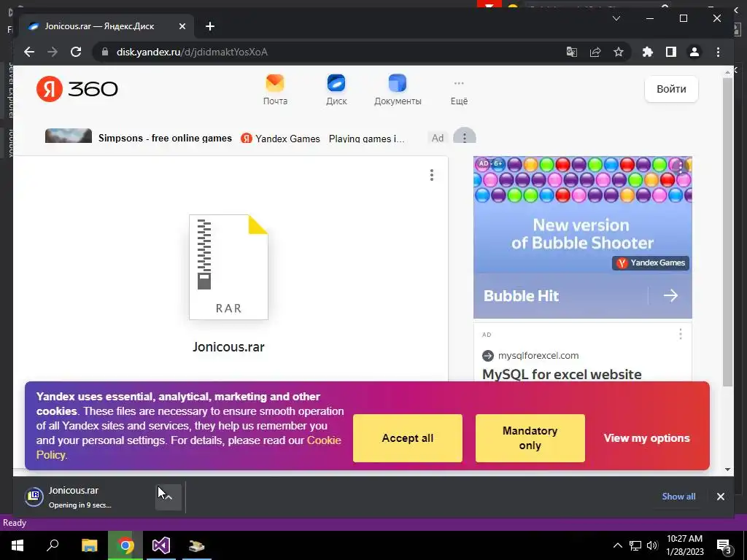
Task: Click the Yandex 360 logo
Action: click(x=77, y=88)
